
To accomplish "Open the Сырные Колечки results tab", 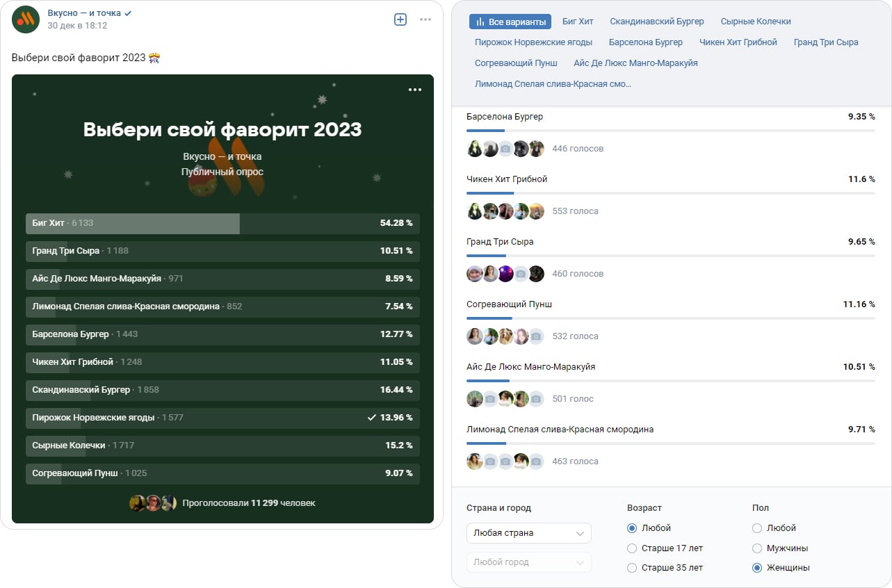I will (756, 22).
